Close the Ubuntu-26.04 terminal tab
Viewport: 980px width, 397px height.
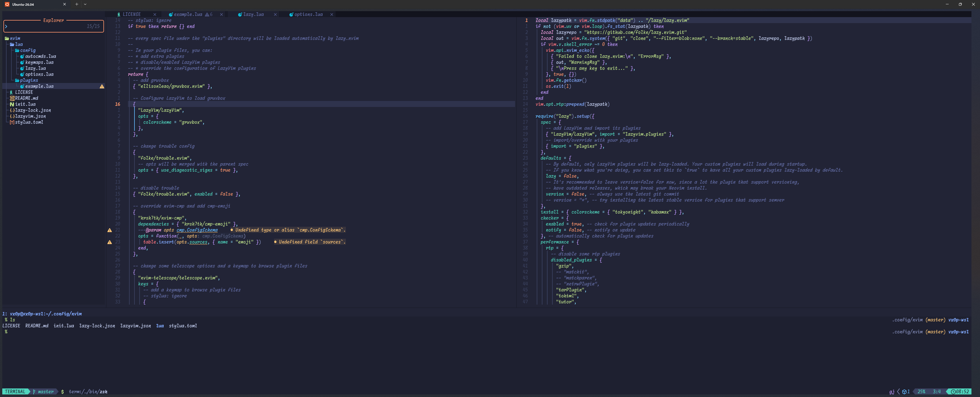(x=64, y=4)
